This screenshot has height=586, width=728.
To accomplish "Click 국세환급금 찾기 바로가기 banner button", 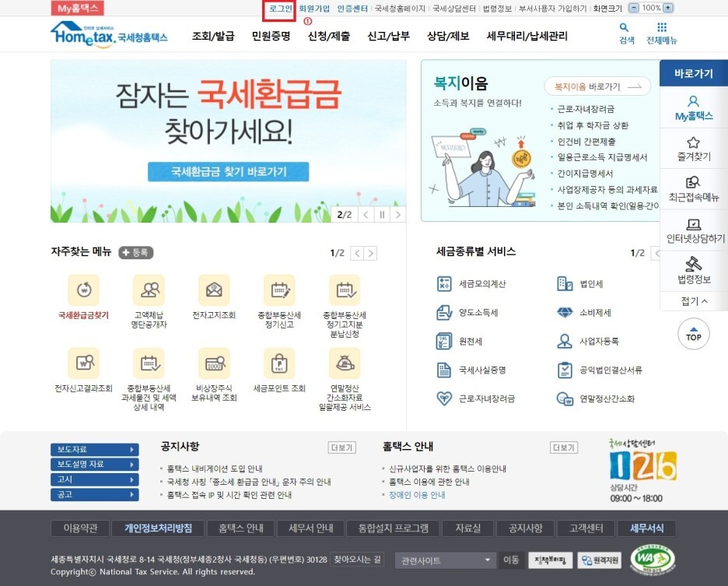I will 229,171.
